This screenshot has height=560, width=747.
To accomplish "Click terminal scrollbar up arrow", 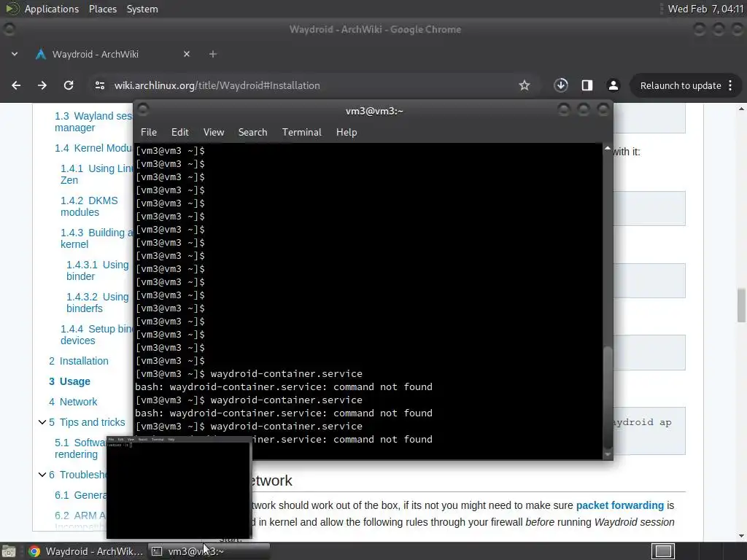I will [x=608, y=149].
